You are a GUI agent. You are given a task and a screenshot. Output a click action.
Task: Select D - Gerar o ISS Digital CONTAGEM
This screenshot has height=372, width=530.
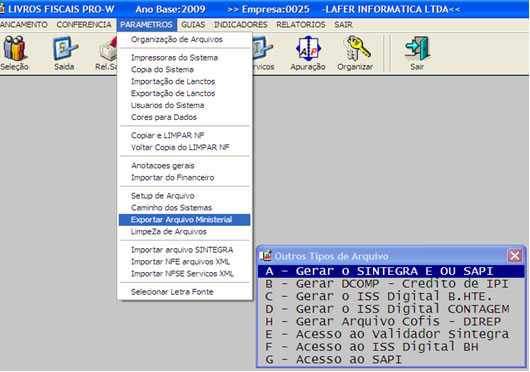pyautogui.click(x=391, y=309)
